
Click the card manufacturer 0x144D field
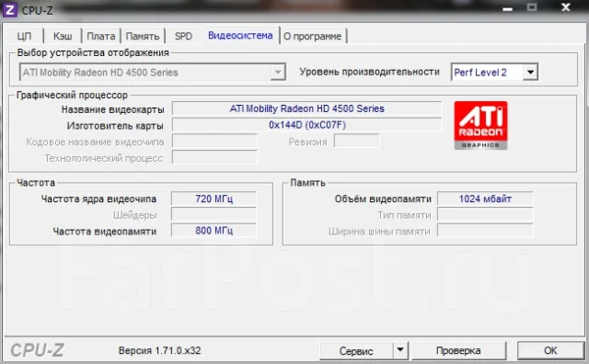coord(306,125)
